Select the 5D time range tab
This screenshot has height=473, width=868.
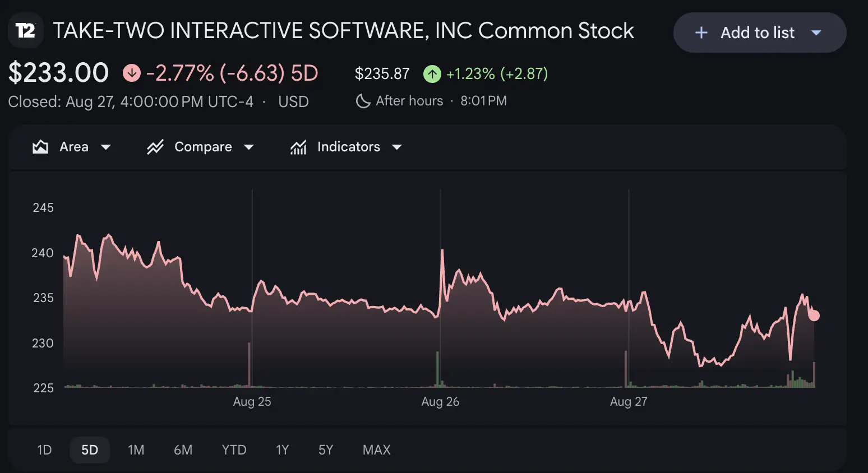click(x=90, y=450)
